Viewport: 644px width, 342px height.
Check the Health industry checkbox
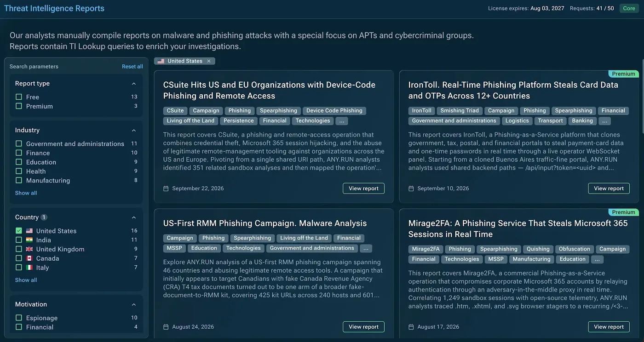(x=19, y=171)
